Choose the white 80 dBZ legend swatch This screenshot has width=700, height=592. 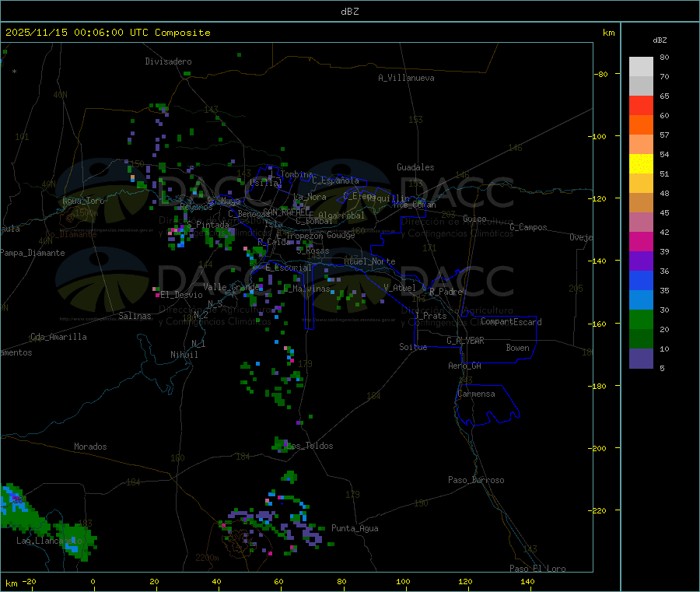click(x=641, y=67)
